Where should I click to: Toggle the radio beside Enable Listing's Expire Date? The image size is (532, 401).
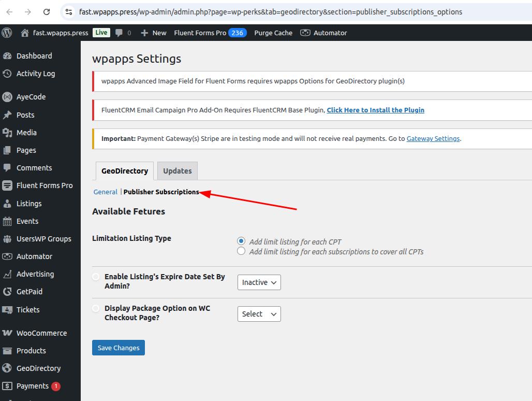[x=96, y=277]
